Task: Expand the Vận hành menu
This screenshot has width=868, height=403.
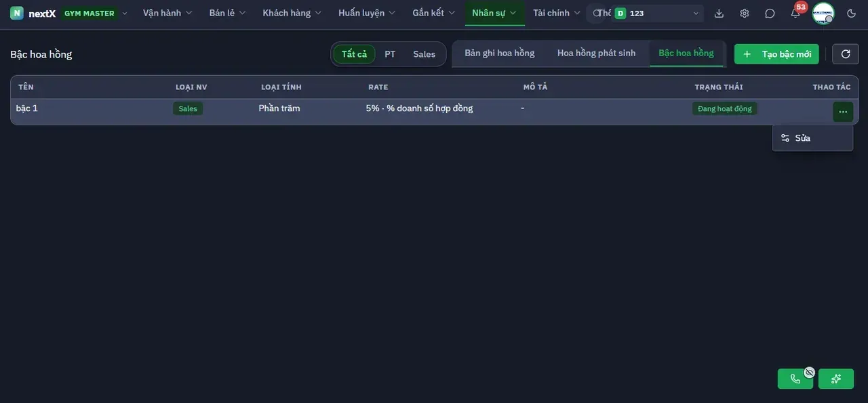Action: [x=167, y=13]
